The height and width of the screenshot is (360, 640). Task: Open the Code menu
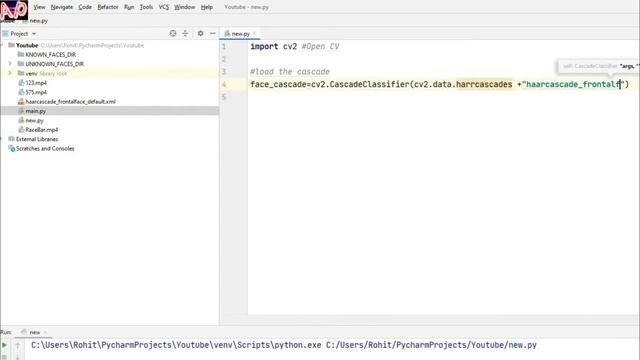[85, 7]
